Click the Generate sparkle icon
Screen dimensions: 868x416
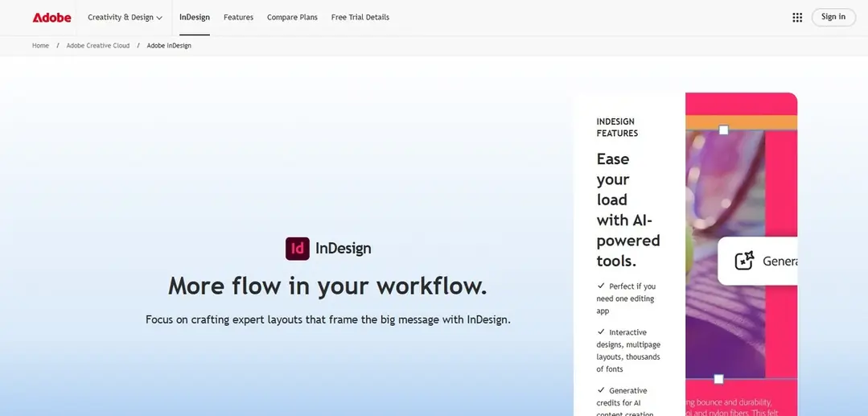point(744,261)
